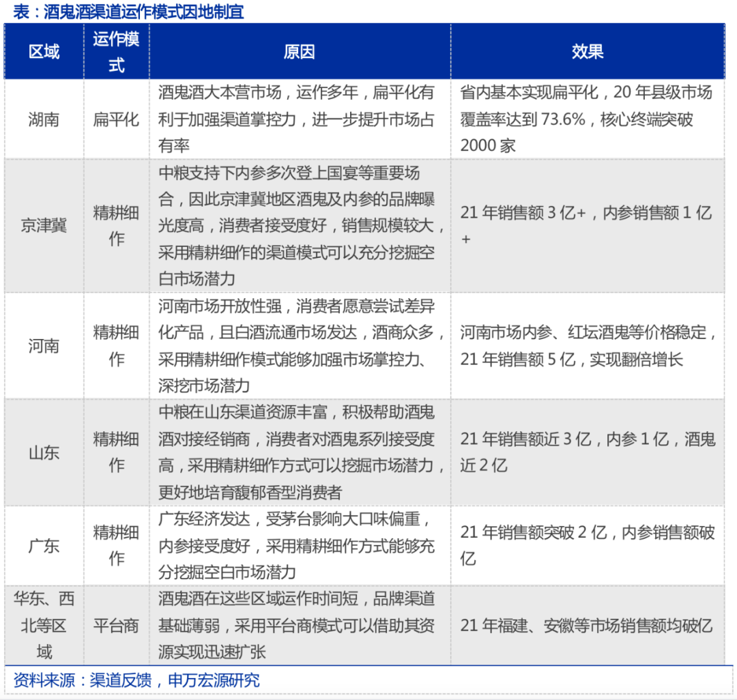The height and width of the screenshot is (700, 737).
Task: Click the 精耕细作 cell in 广东 row
Action: 116,545
